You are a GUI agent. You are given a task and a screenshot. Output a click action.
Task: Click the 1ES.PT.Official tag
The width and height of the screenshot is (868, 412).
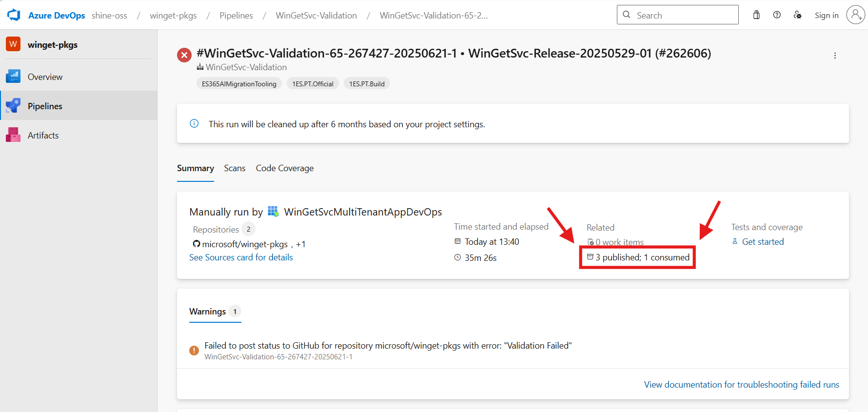(313, 84)
